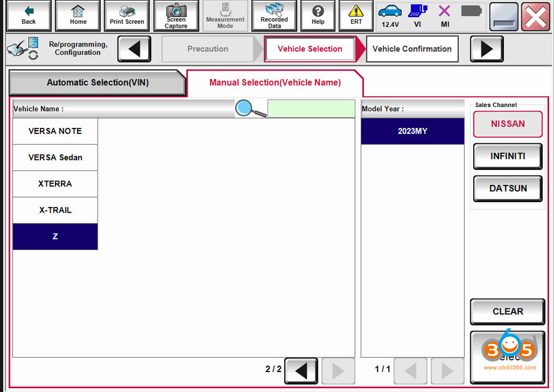Select the 2023MY model year

point(413,131)
